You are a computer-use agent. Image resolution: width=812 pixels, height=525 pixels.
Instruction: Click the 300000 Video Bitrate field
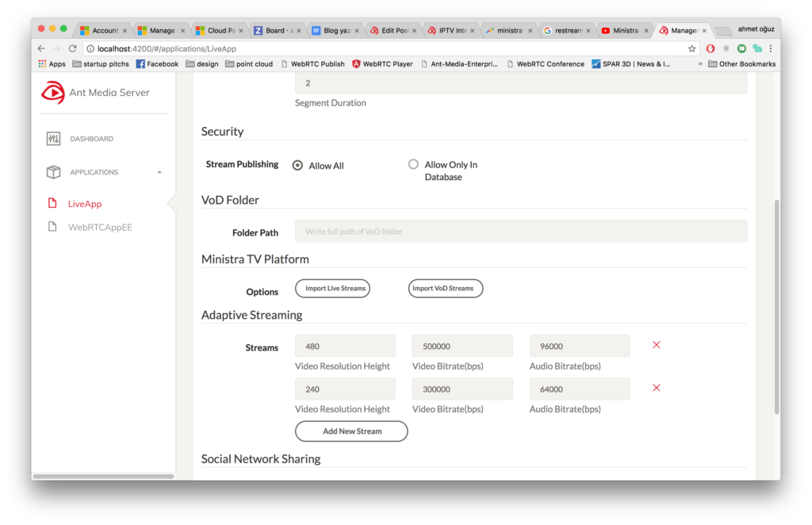pyautogui.click(x=462, y=389)
